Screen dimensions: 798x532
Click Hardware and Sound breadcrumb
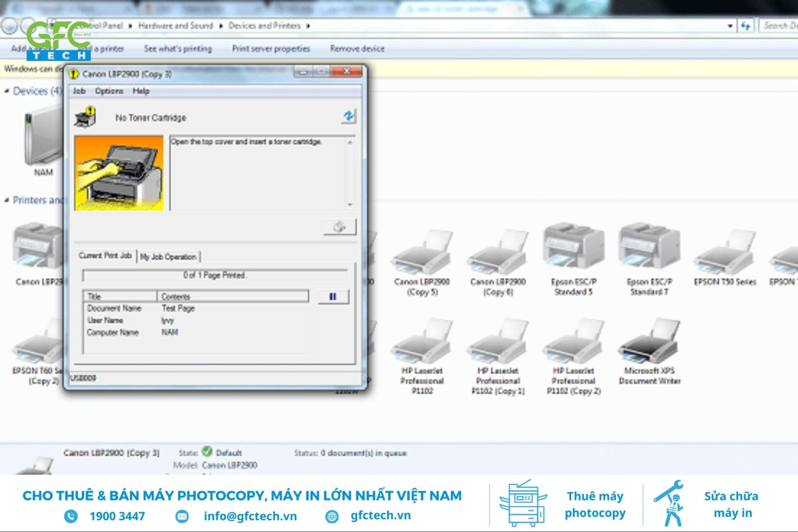176,26
